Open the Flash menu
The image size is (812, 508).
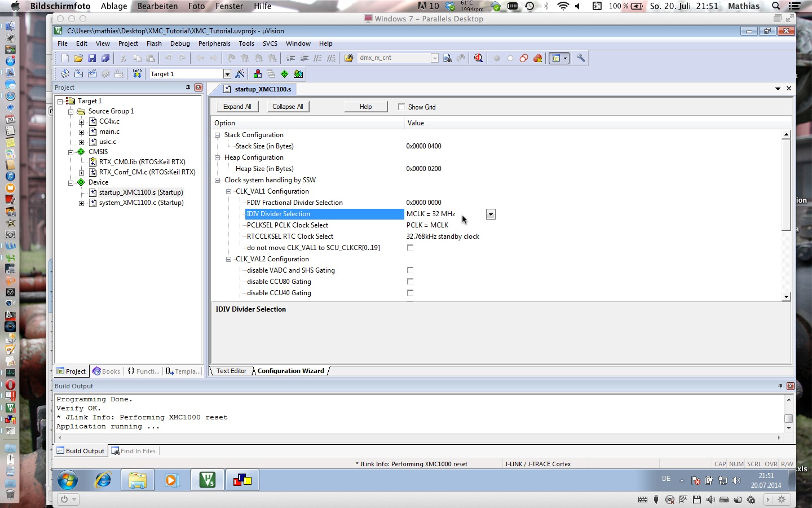click(154, 43)
